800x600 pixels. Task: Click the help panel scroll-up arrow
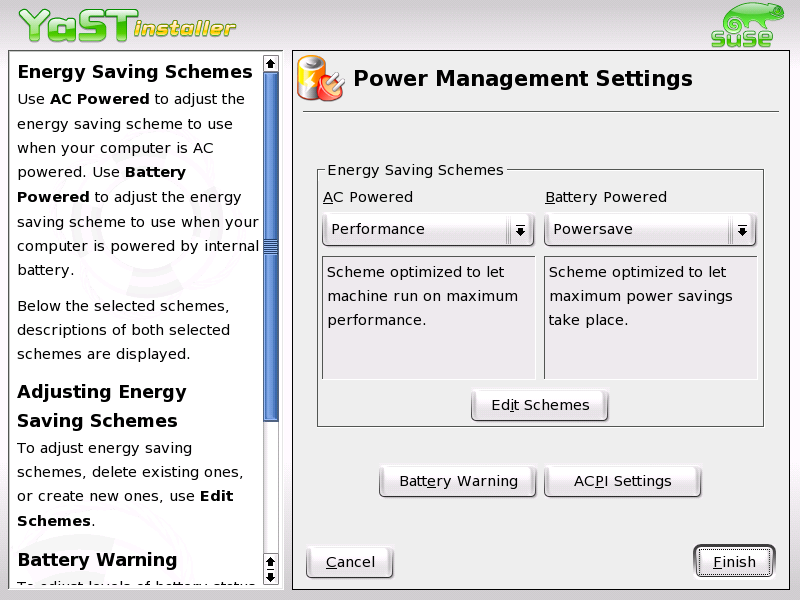click(x=269, y=63)
